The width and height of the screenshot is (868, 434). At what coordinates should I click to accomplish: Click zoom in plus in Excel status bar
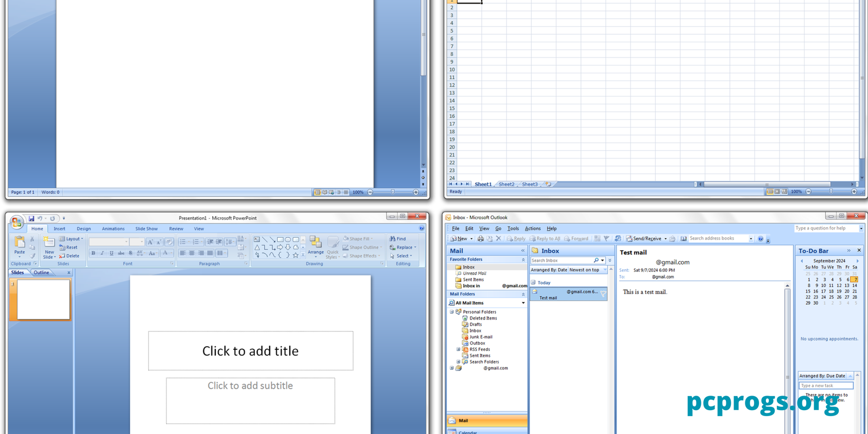854,192
